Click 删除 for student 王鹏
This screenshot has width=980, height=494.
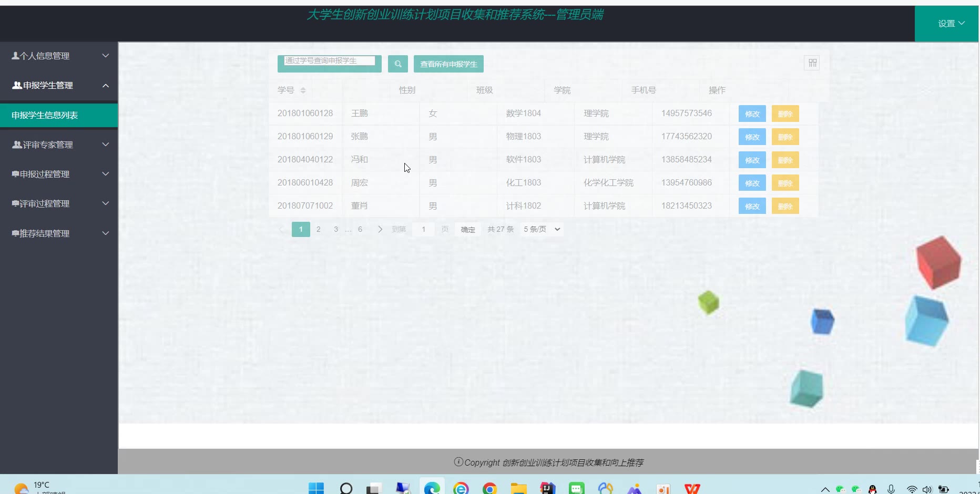click(785, 114)
